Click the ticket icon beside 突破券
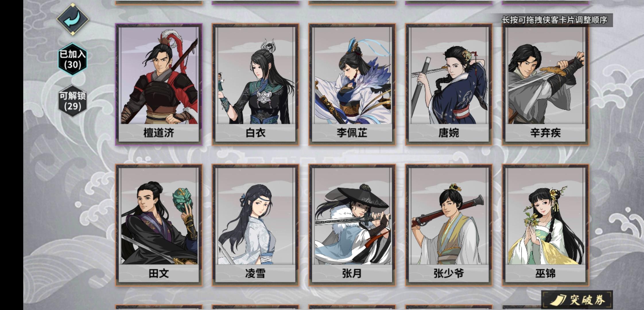The width and height of the screenshot is (644, 310). point(558,300)
